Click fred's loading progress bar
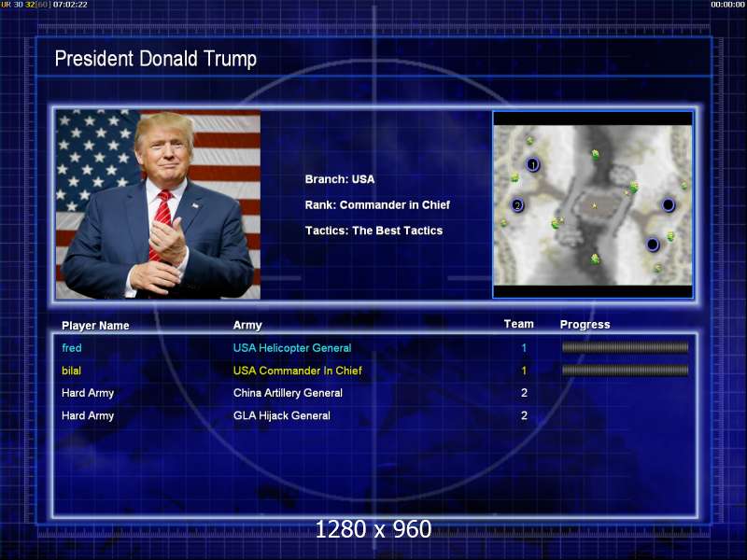 (625, 347)
